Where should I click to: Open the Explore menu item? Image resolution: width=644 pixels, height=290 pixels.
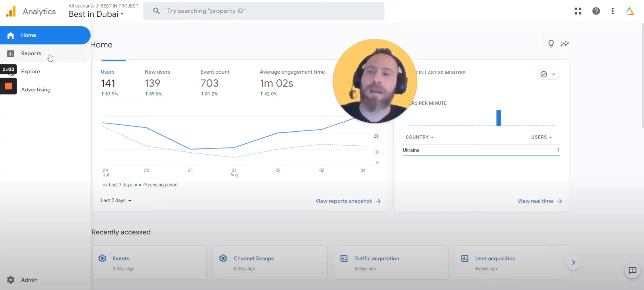tap(45, 72)
